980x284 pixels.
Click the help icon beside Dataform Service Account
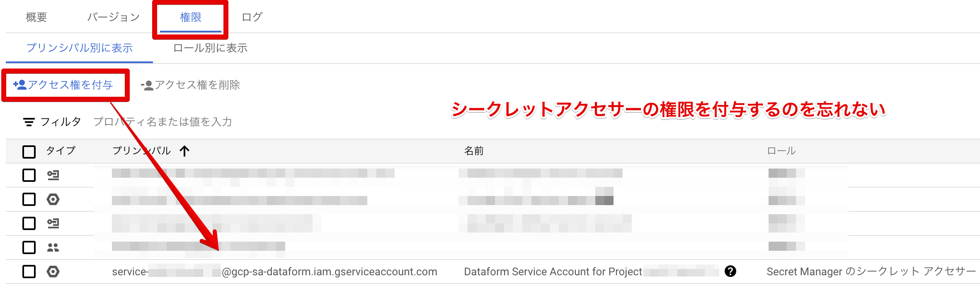730,272
